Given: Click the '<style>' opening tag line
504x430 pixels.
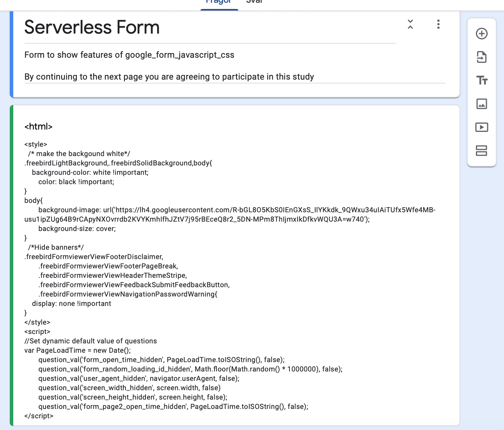Looking at the screenshot, I should click(x=36, y=144).
